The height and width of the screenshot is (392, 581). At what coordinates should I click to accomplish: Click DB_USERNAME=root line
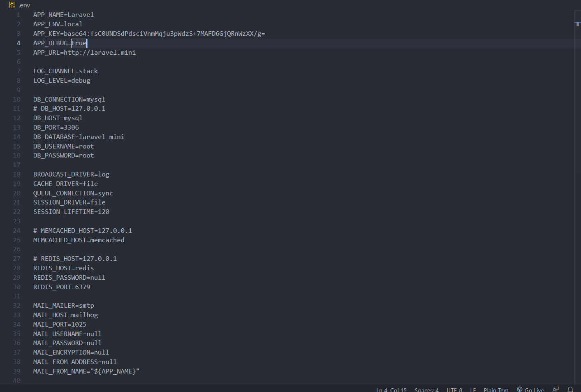click(63, 146)
